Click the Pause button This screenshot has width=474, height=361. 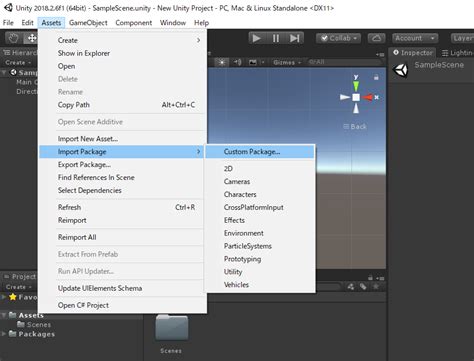[276, 38]
